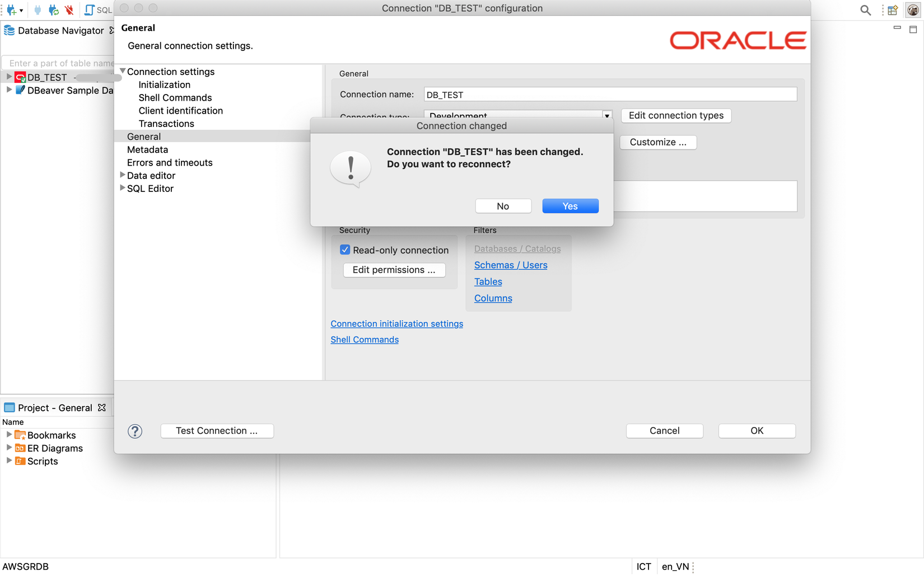Select Shell Commands in settings tree

(175, 97)
